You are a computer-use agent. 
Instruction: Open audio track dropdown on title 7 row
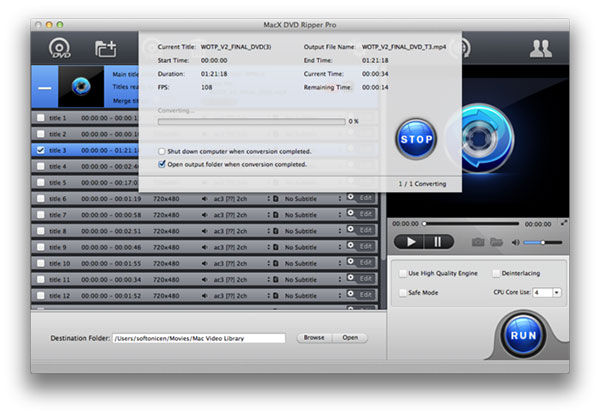pyautogui.click(x=269, y=215)
